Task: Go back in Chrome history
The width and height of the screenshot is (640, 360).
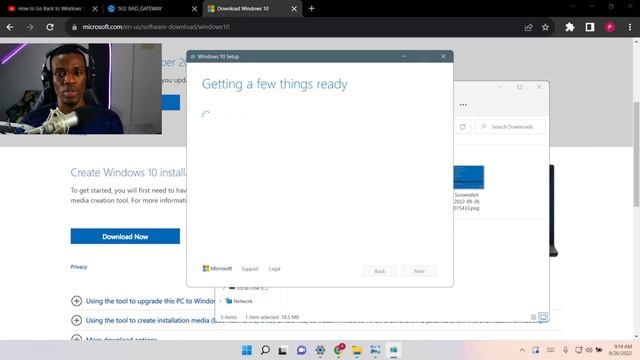Action: [x=10, y=27]
